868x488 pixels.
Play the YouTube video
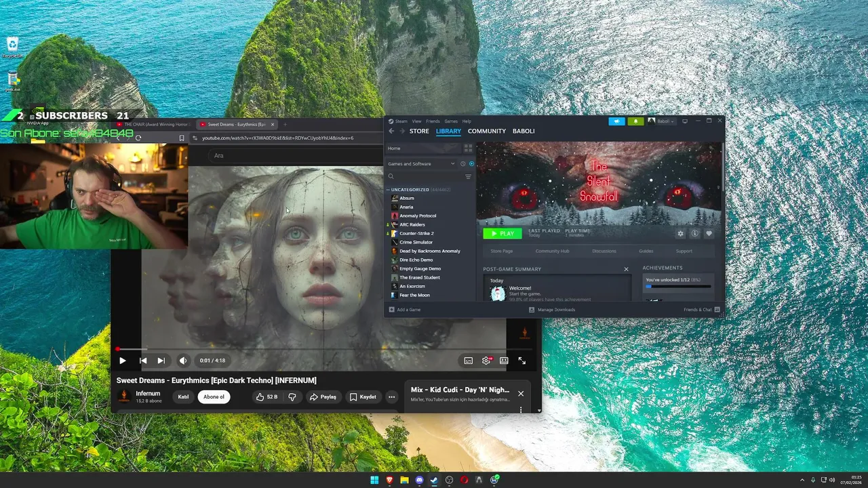coord(122,361)
